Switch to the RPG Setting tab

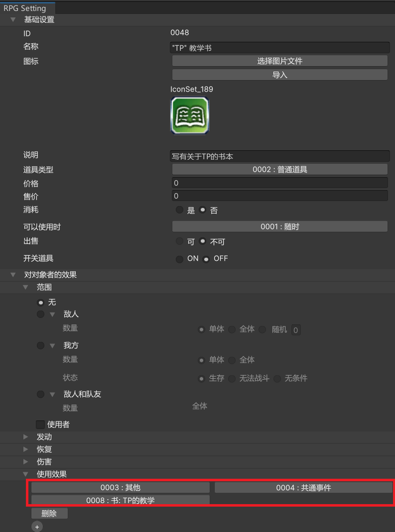click(25, 8)
